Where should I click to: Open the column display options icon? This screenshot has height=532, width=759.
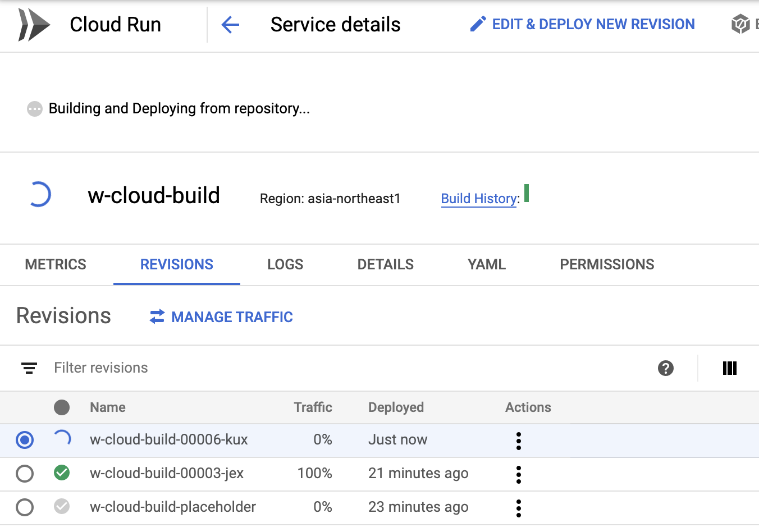730,368
